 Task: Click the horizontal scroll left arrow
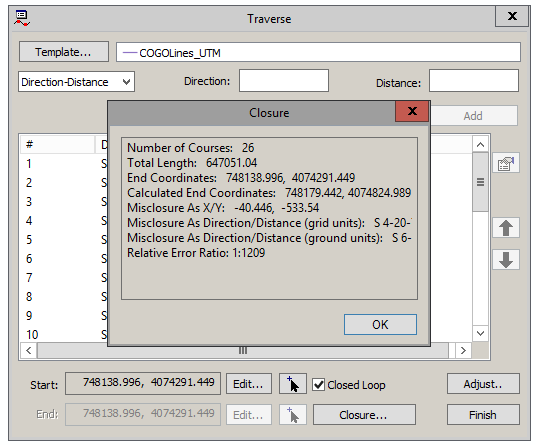[29, 350]
